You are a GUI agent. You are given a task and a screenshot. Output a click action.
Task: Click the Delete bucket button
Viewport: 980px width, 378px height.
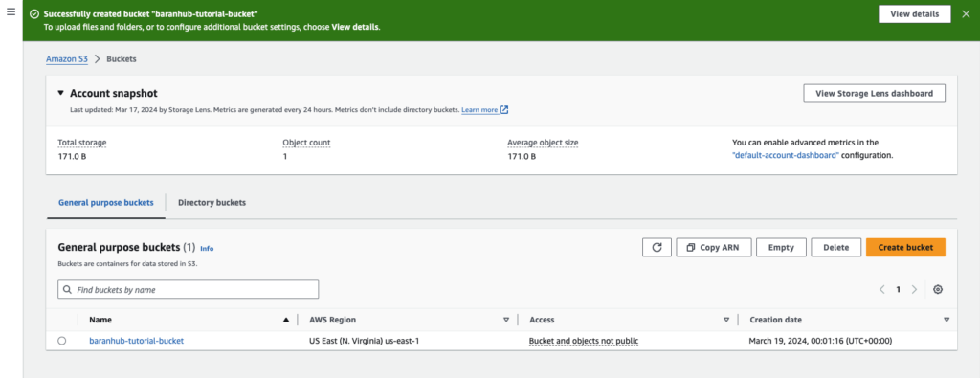(836, 248)
